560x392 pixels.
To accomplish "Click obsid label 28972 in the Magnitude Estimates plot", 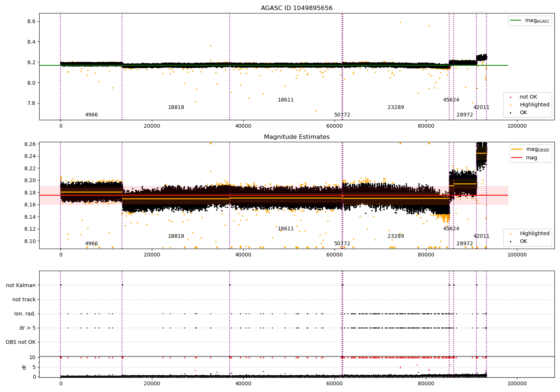I will [x=465, y=244].
